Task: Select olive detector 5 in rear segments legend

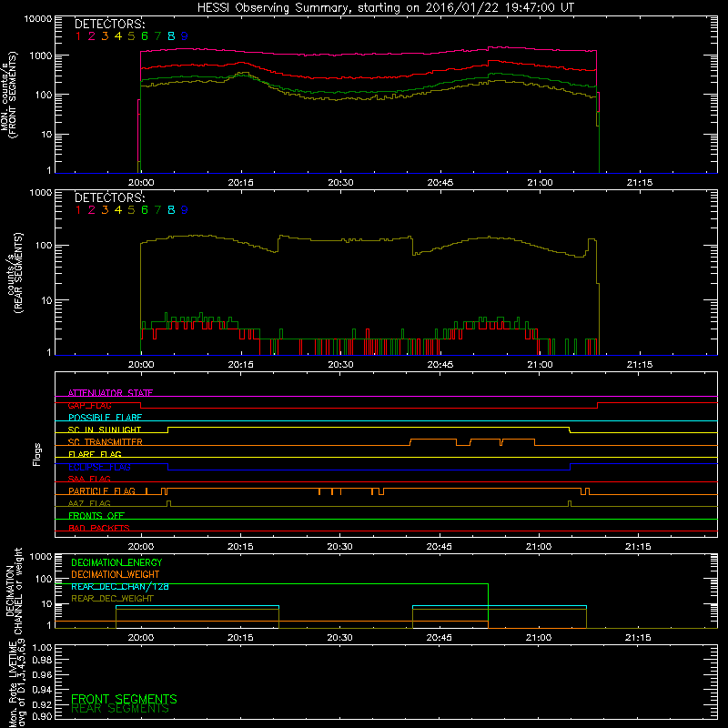Action: [131, 210]
